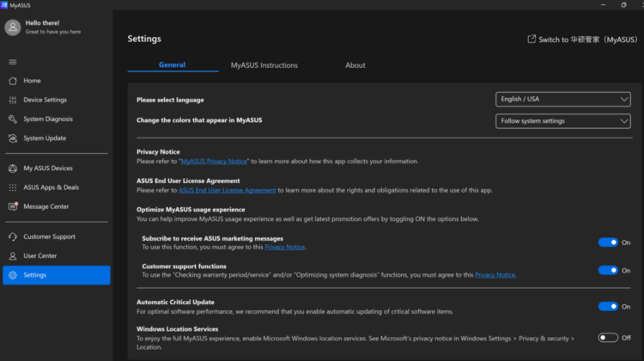644x361 pixels.
Task: Disable ASUS marketing messages subscription toggle
Action: click(x=608, y=242)
